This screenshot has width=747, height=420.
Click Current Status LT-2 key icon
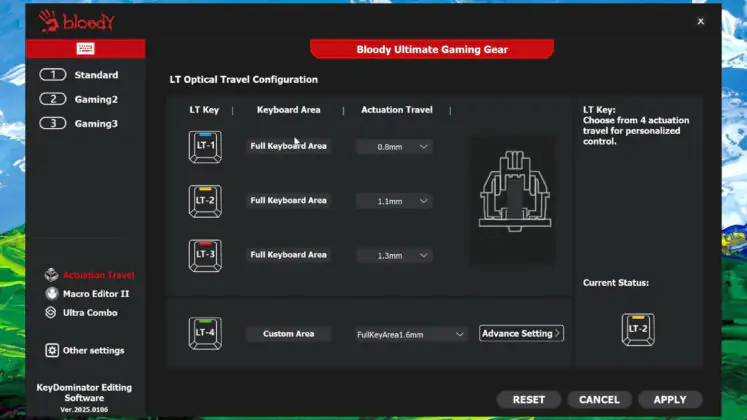pos(638,329)
